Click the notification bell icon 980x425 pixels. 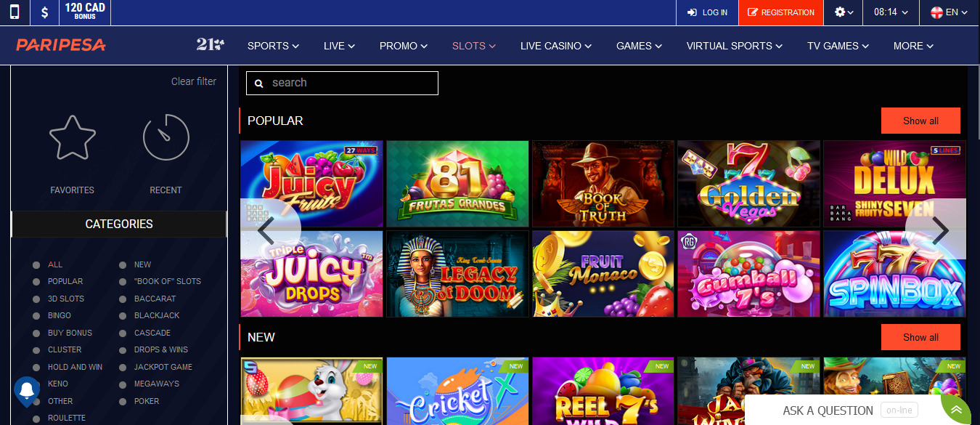[27, 391]
